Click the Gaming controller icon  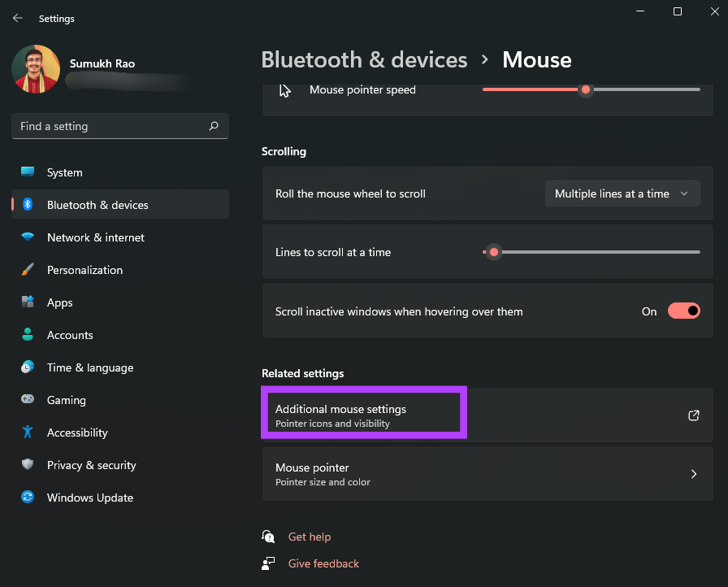(28, 399)
